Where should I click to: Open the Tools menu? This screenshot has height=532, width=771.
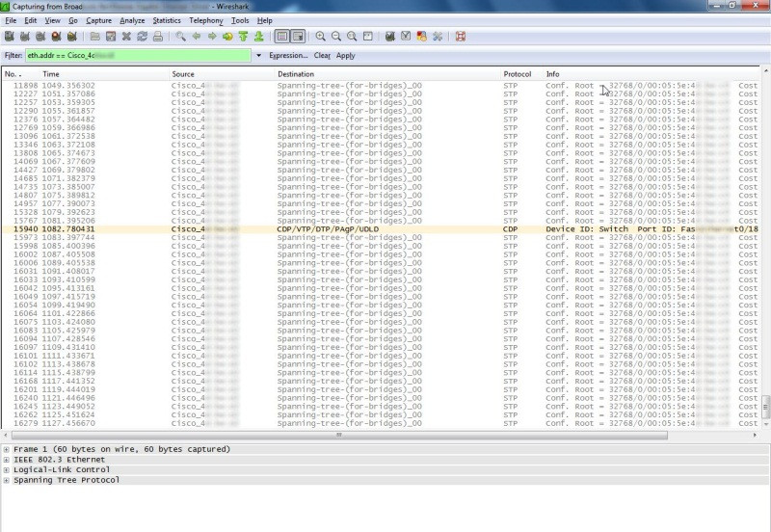click(240, 20)
